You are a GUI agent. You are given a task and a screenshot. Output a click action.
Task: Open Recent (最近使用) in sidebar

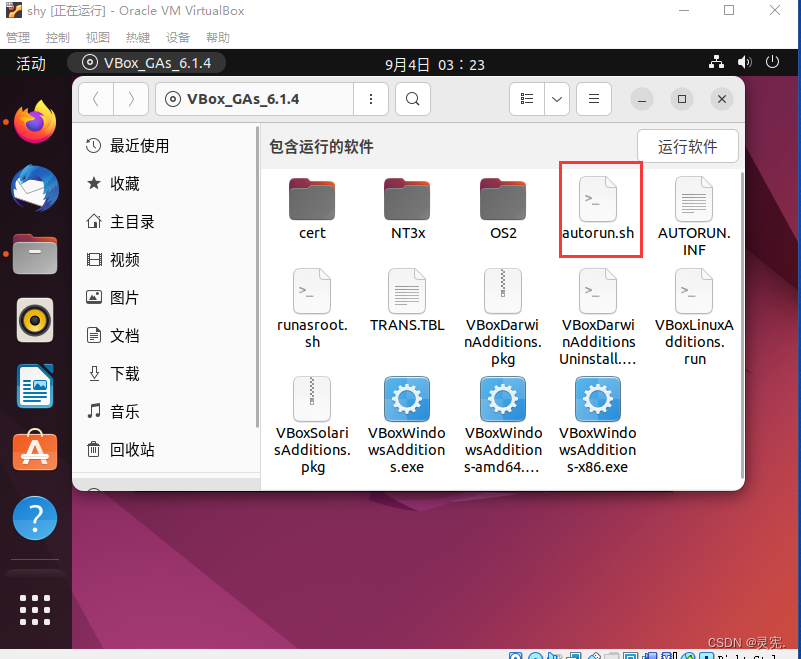(x=164, y=146)
